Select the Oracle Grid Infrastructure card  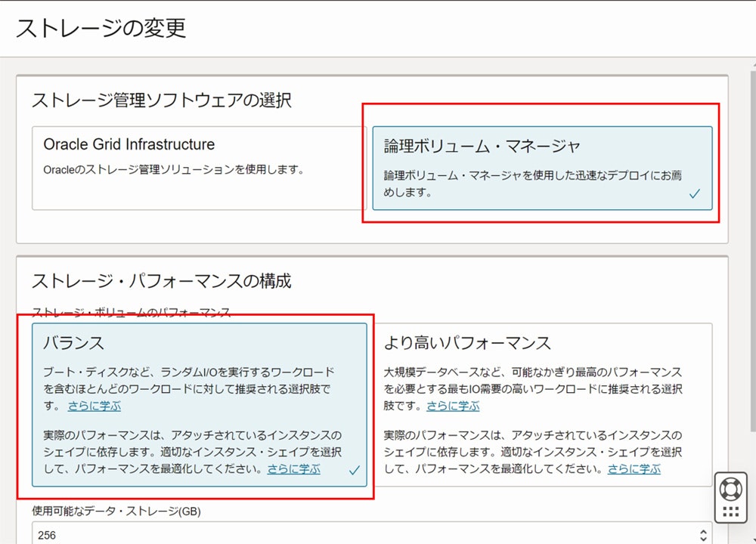pyautogui.click(x=199, y=168)
